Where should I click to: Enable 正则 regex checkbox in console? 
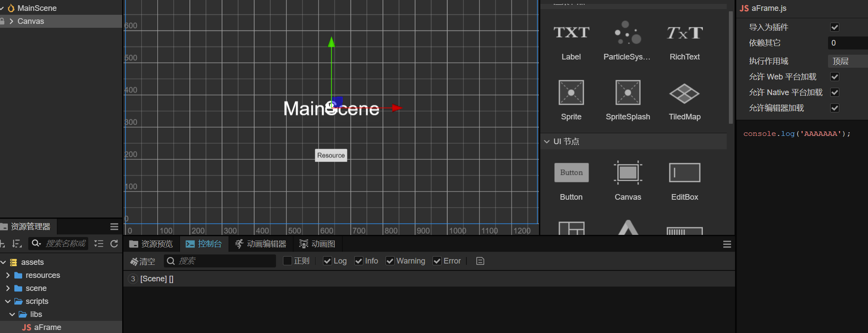click(287, 260)
